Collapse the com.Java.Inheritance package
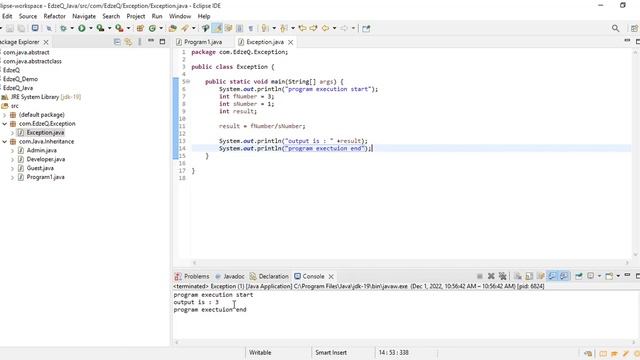Screen dimensions: 640x360 pyautogui.click(x=4, y=142)
